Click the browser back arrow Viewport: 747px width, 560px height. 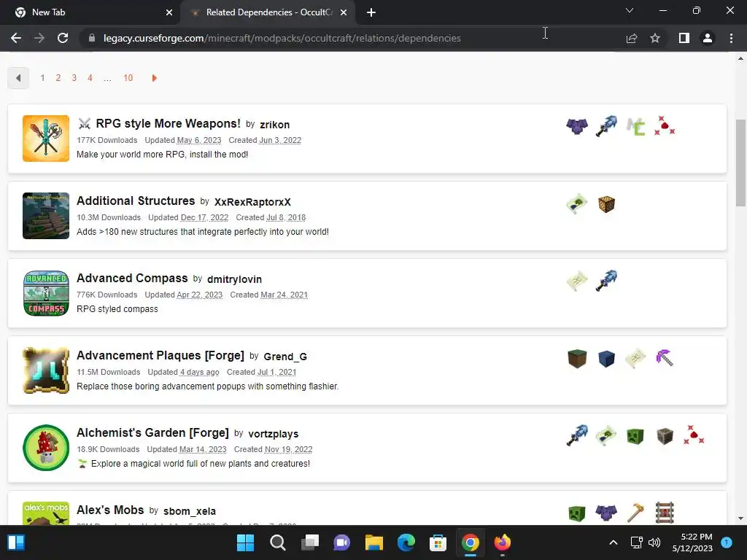click(16, 38)
